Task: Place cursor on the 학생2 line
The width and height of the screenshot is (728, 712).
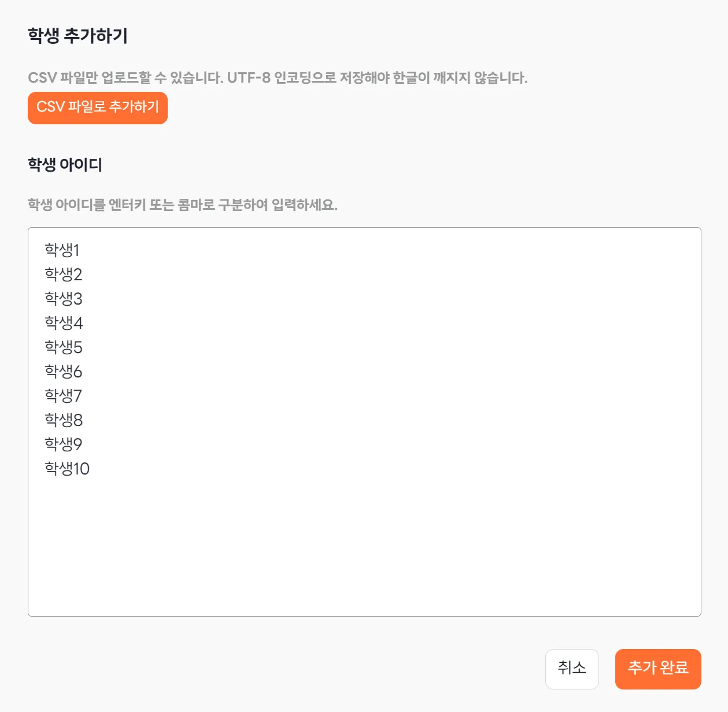Action: point(64,275)
